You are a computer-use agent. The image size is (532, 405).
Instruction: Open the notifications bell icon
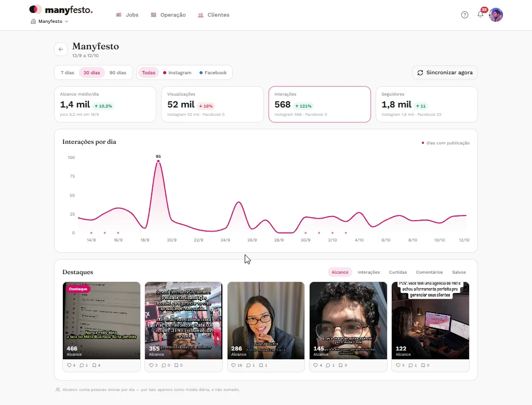coord(480,14)
